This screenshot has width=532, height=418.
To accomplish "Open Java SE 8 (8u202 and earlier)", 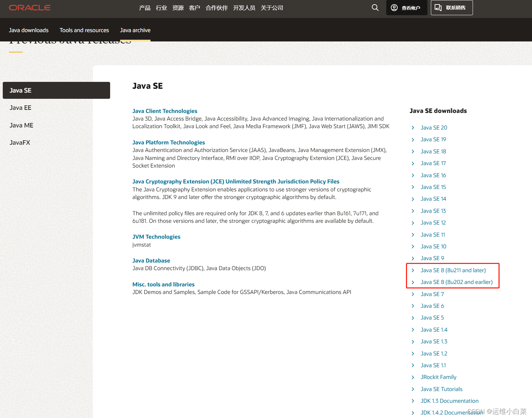I will 456,282.
